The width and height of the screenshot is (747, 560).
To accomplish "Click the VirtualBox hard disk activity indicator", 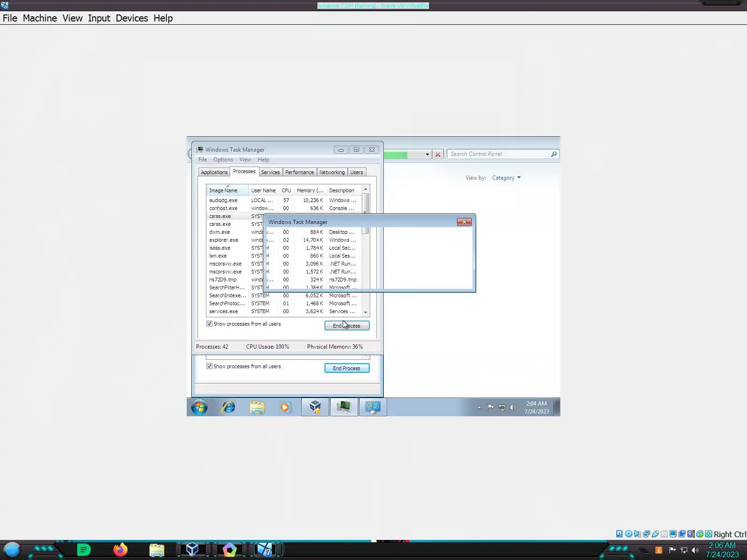I will click(620, 534).
